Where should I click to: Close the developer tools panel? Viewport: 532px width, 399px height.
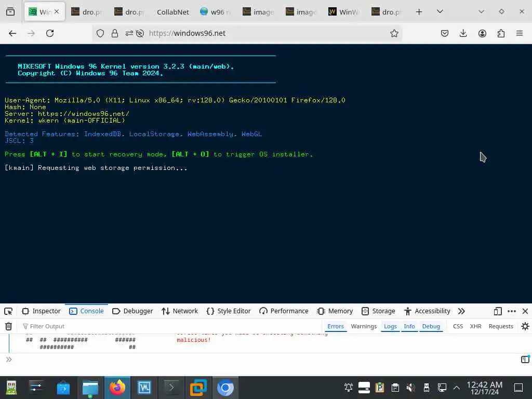click(x=525, y=311)
